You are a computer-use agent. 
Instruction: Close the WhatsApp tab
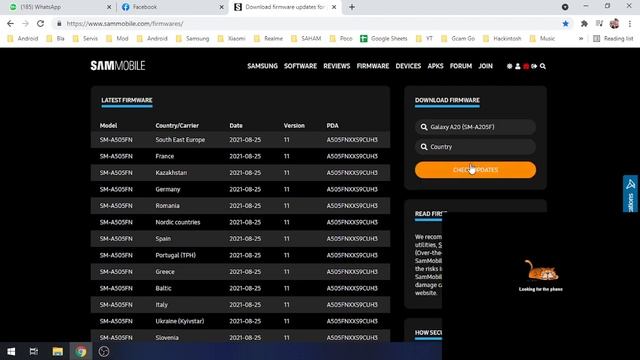click(x=109, y=7)
